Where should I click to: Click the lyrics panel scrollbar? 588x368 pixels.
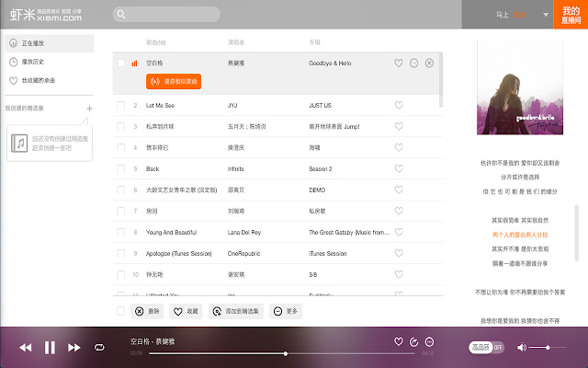coord(576,233)
